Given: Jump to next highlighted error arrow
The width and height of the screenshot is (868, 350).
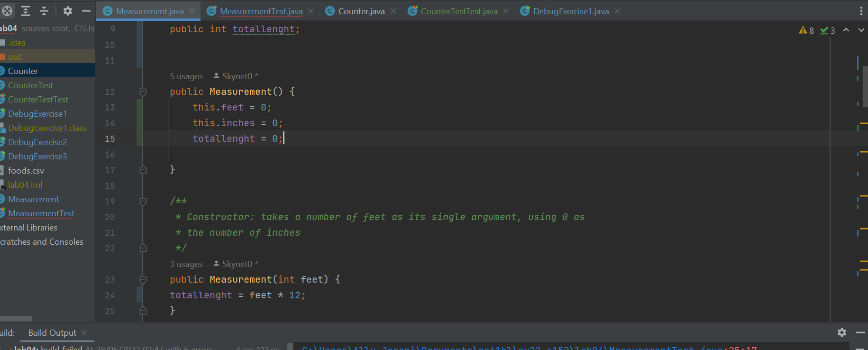Looking at the screenshot, I should tap(861, 30).
